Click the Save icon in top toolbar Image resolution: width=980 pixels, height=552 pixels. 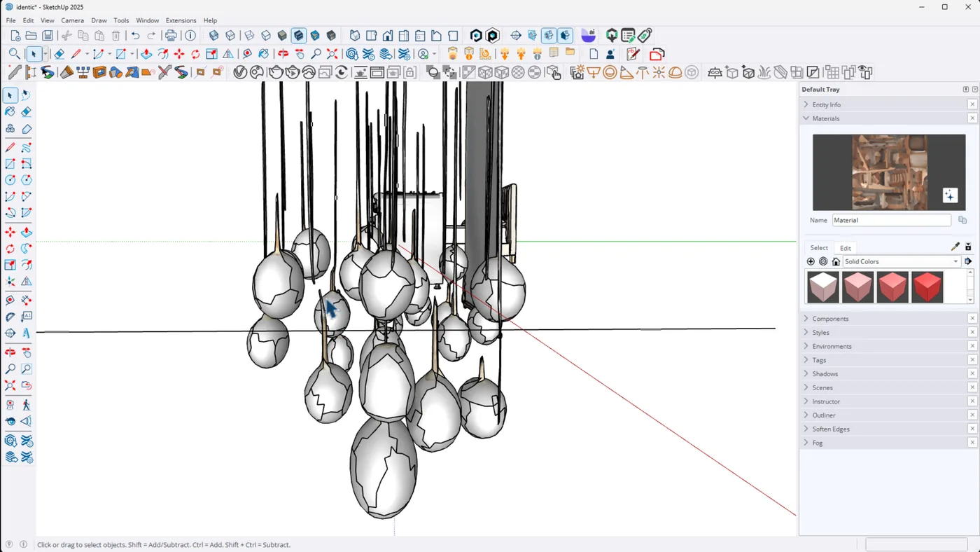tap(48, 36)
